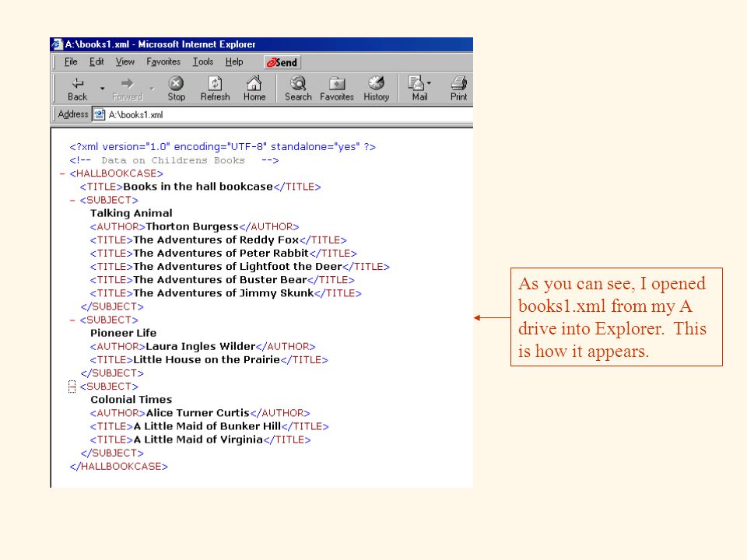Click the page icon in Address bar
747x560 pixels.
tap(99, 115)
